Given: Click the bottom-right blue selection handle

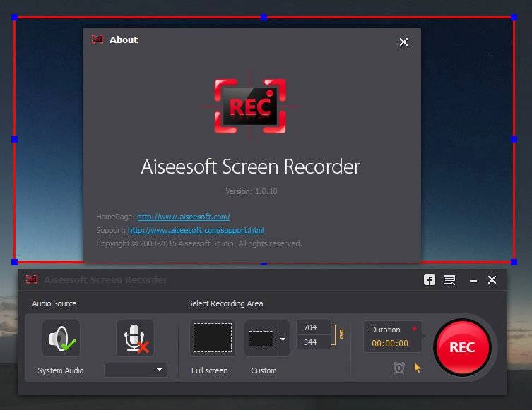Looking at the screenshot, I should (x=514, y=262).
